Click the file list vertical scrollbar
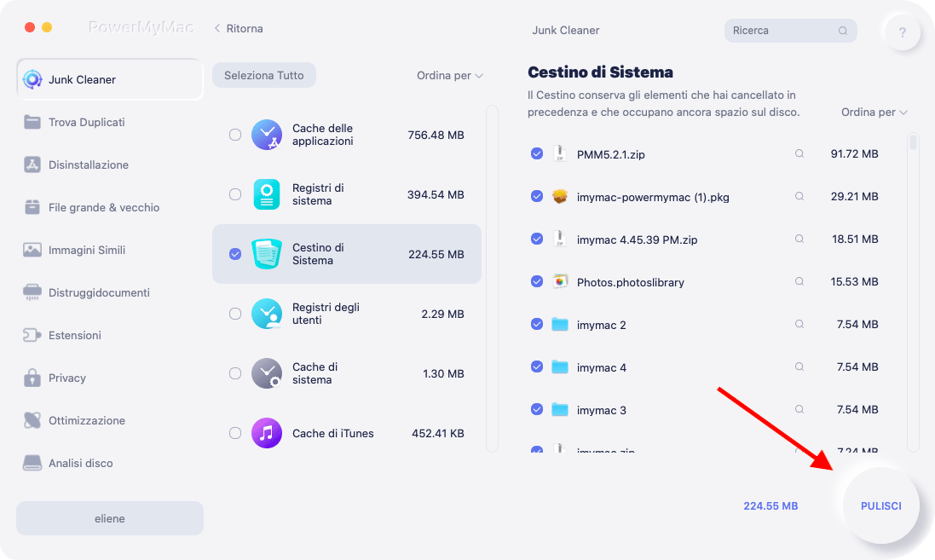Screen dimensions: 935x560 (x=913, y=292)
